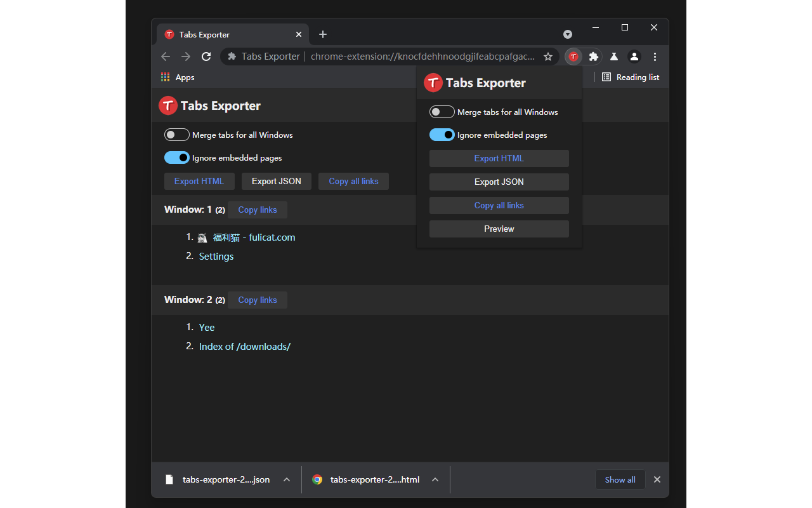Click the Preview button in popup

(499, 229)
